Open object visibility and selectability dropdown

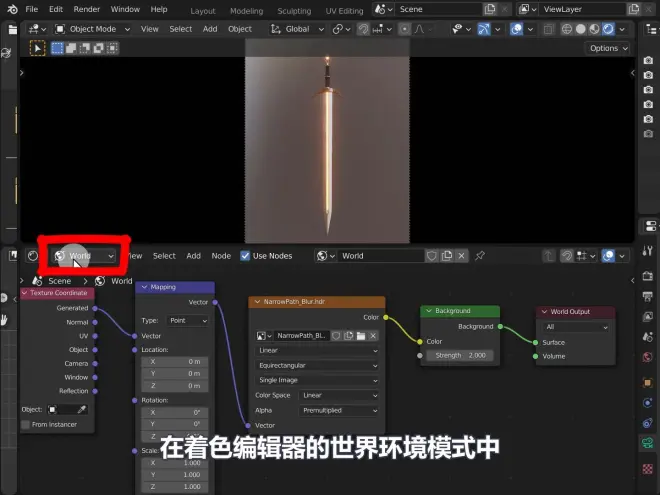pyautogui.click(x=461, y=29)
